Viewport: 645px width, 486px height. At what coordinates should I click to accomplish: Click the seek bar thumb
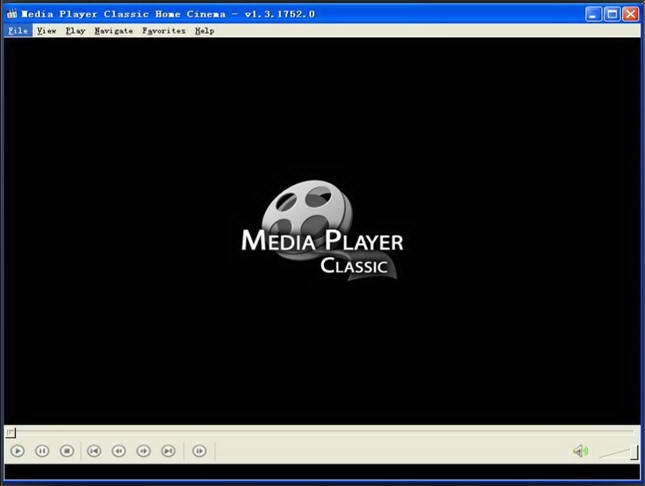10,432
